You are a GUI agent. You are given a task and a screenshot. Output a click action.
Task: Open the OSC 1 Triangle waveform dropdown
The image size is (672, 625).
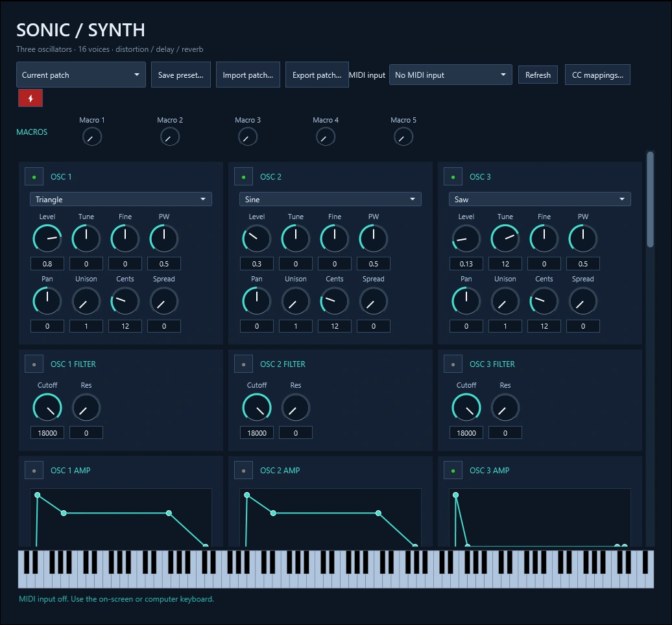121,199
